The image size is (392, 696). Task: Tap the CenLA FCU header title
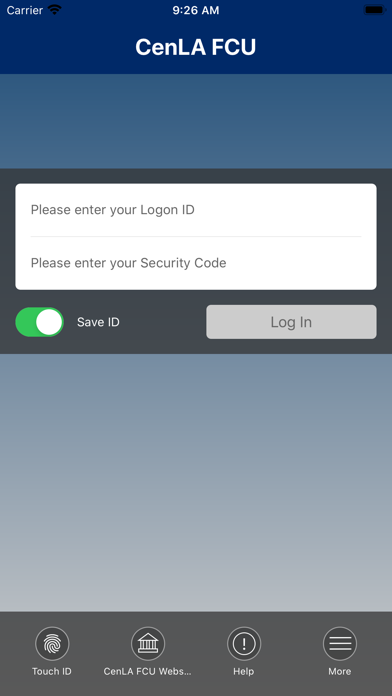pyautogui.click(x=196, y=47)
